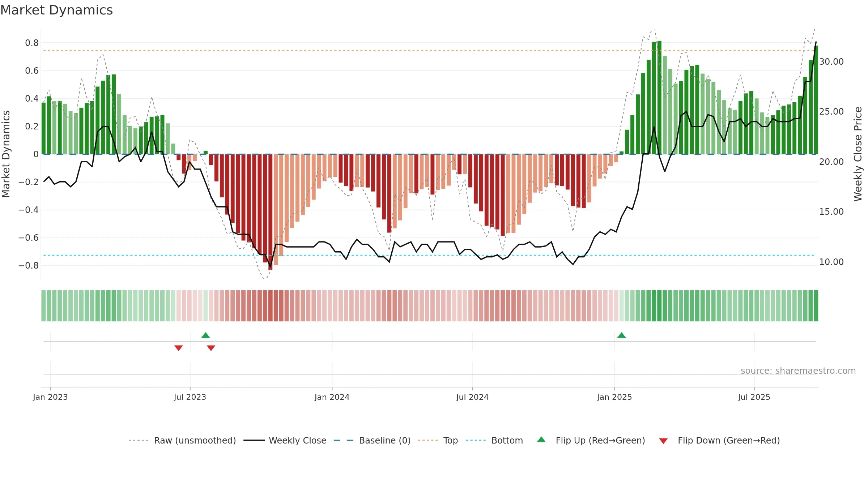Click the cyan dashed line sample in the legend
The width and height of the screenshot is (868, 488).
point(476,440)
